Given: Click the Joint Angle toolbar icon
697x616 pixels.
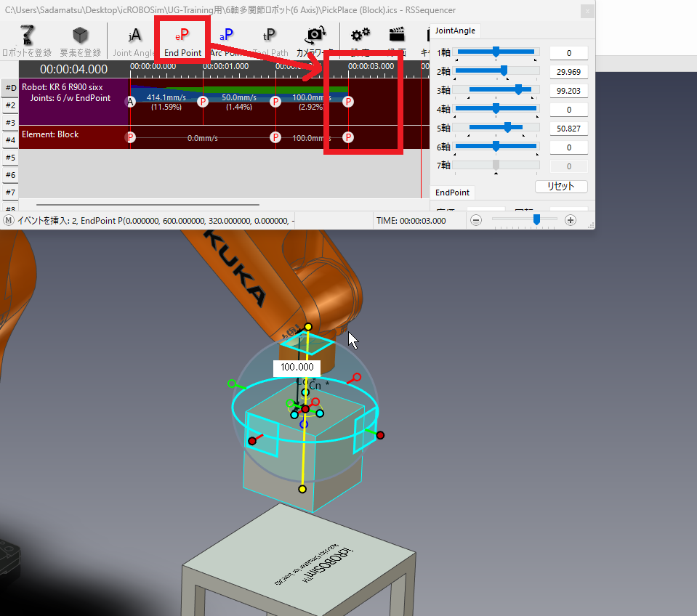Looking at the screenshot, I should [x=134, y=41].
